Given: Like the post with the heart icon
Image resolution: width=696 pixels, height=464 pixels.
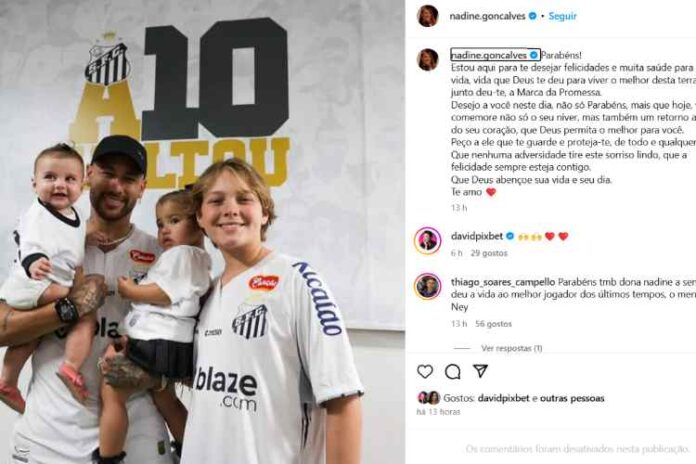Looking at the screenshot, I should pos(425,371).
